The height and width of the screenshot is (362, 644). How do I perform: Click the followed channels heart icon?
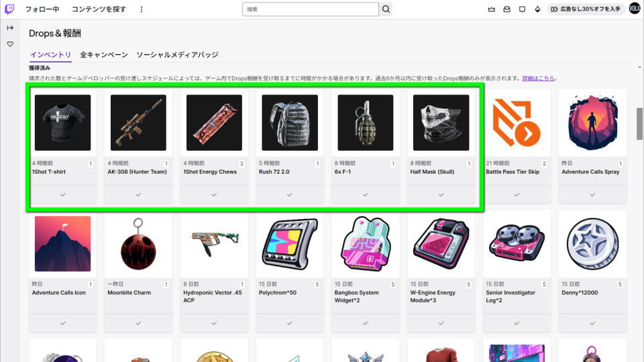coord(10,44)
